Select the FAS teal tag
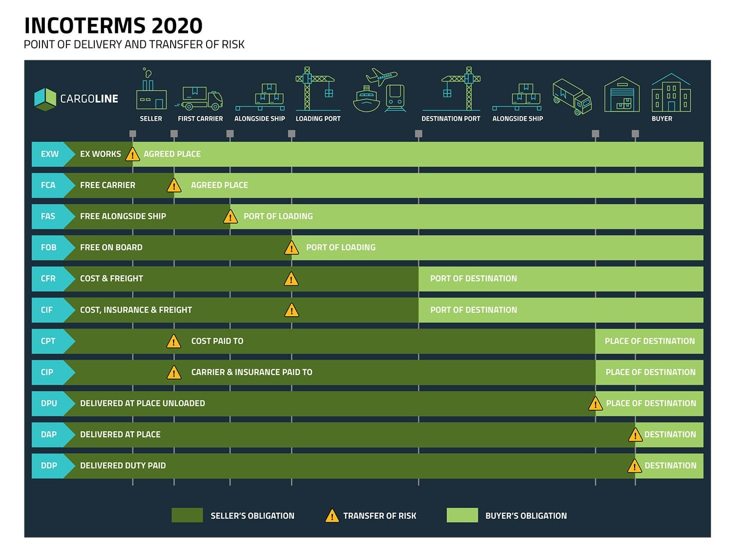734x560 pixels. [x=53, y=216]
